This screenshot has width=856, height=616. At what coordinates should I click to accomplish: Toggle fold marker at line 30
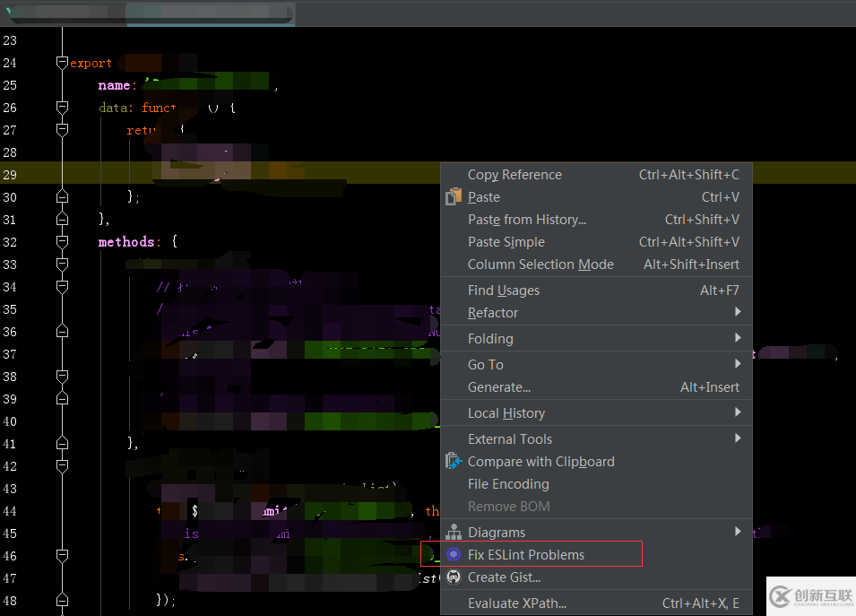tap(62, 196)
